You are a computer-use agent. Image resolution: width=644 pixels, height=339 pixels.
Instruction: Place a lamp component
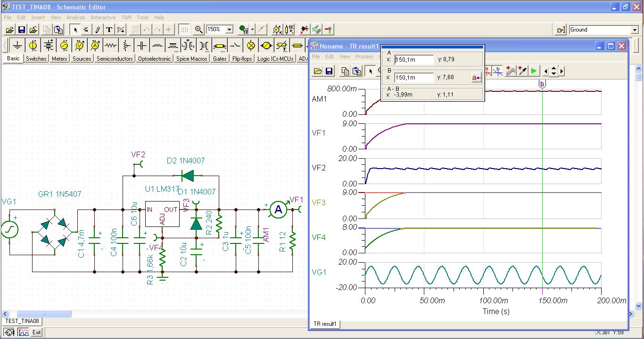coord(251,46)
